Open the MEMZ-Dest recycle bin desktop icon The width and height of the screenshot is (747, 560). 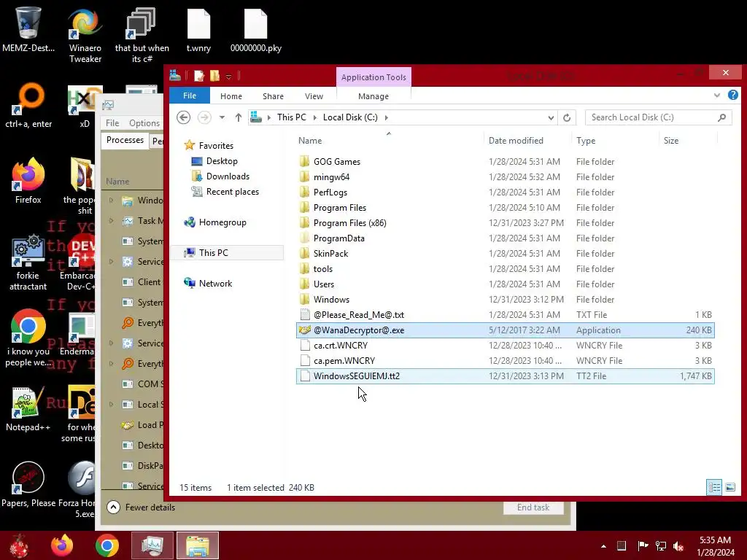tap(28, 29)
